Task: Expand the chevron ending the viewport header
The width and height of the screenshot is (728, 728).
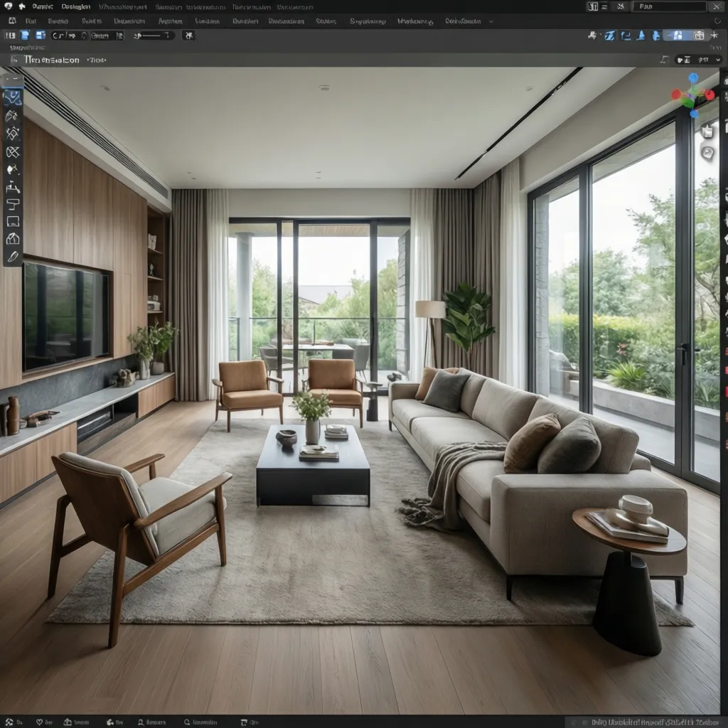Action: click(x=718, y=60)
